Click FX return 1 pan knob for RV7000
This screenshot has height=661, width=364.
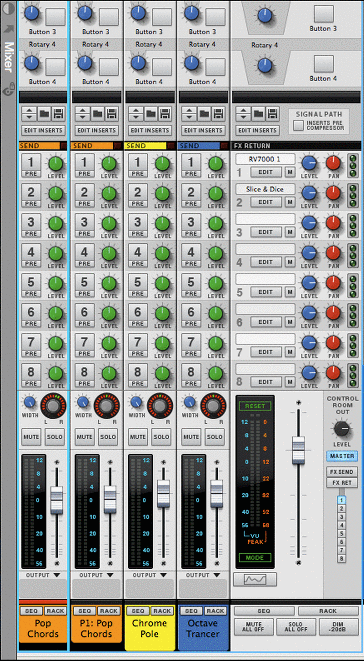click(333, 162)
